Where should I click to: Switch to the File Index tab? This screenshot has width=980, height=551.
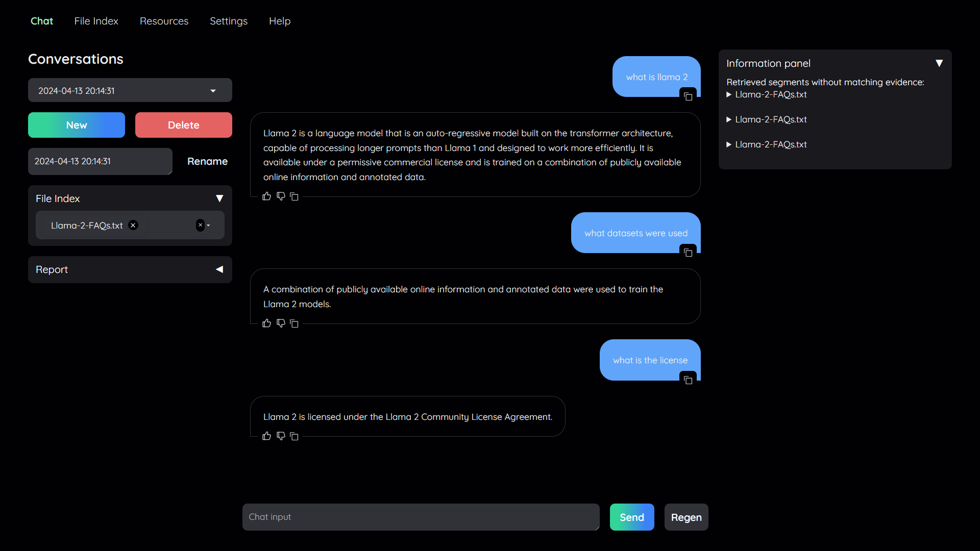(96, 21)
